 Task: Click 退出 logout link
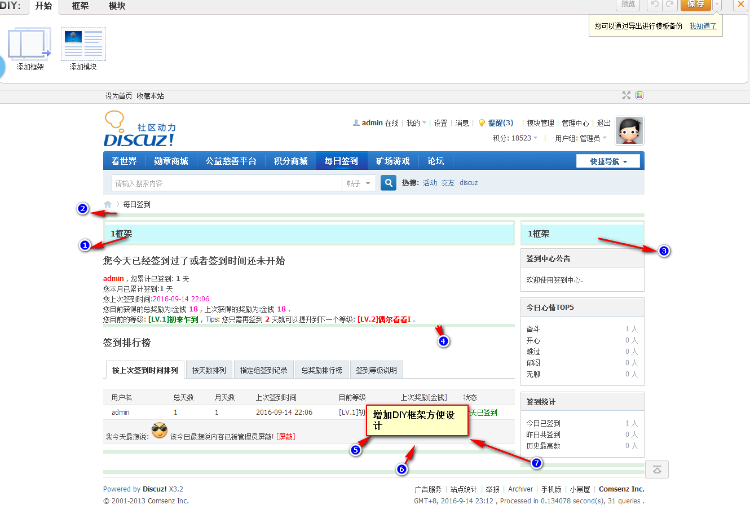[604, 123]
